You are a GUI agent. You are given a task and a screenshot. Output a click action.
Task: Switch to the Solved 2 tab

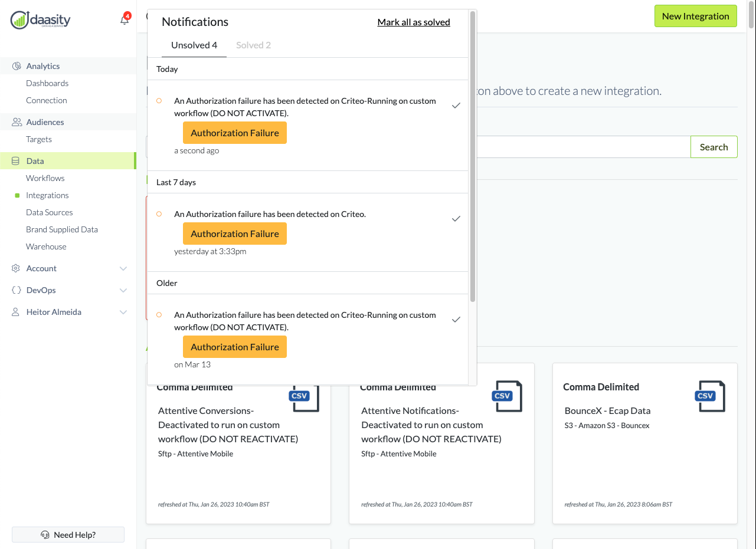click(x=253, y=45)
